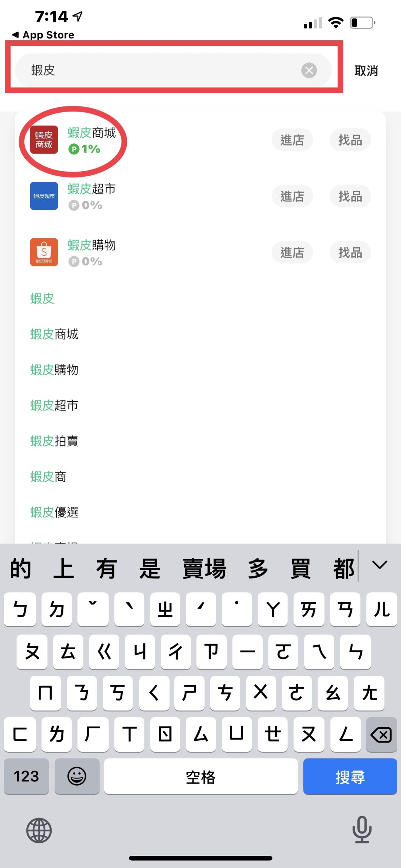The height and width of the screenshot is (868, 401).
Task: Tap 取消 to cancel the search
Action: coord(366,71)
